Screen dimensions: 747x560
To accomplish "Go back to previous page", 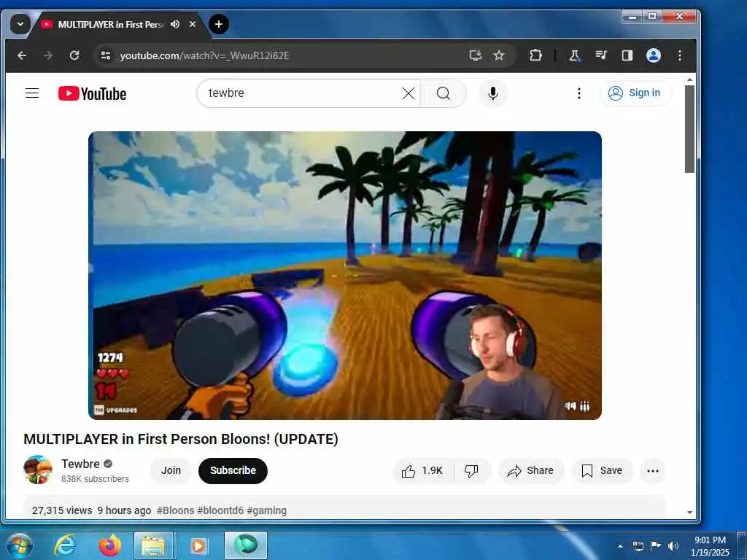I will 22,55.
